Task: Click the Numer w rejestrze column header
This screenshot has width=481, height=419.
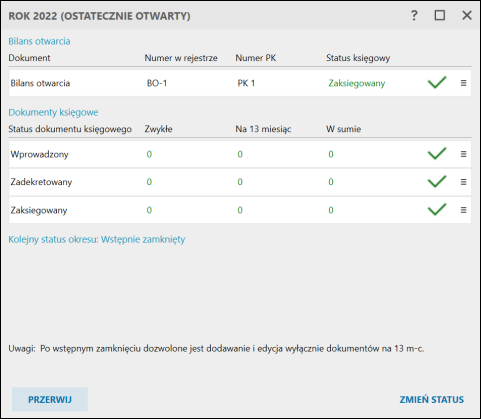Action: [x=181, y=58]
